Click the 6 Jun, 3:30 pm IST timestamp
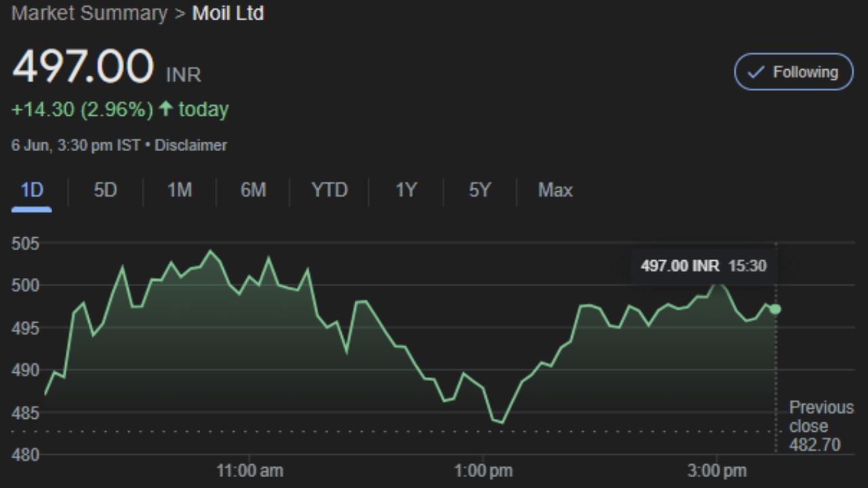 tap(76, 145)
